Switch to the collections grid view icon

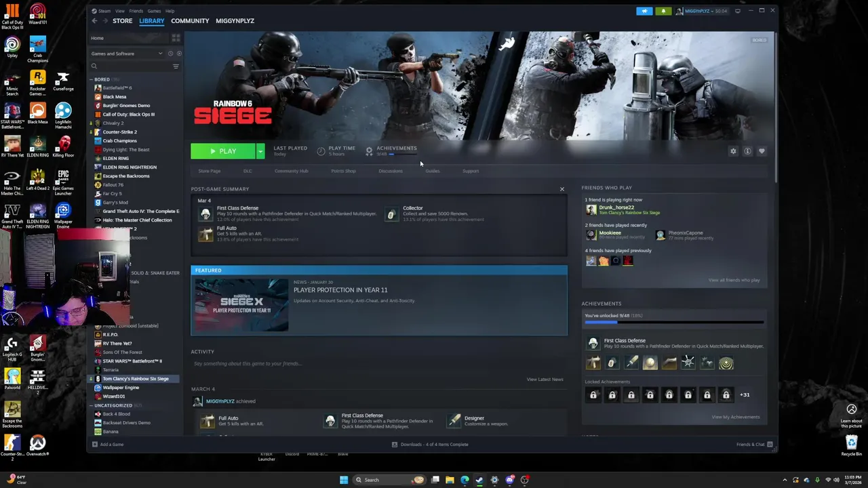point(176,38)
